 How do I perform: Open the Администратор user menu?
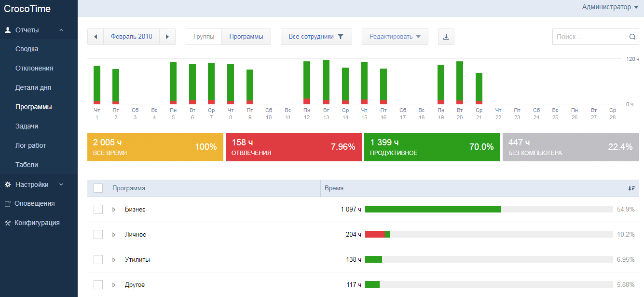[x=610, y=7]
